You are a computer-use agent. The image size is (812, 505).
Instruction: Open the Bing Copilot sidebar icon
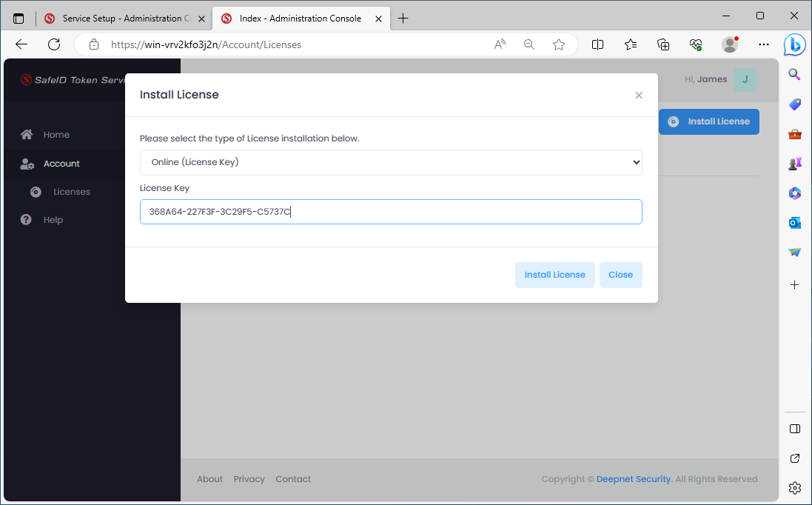click(796, 44)
